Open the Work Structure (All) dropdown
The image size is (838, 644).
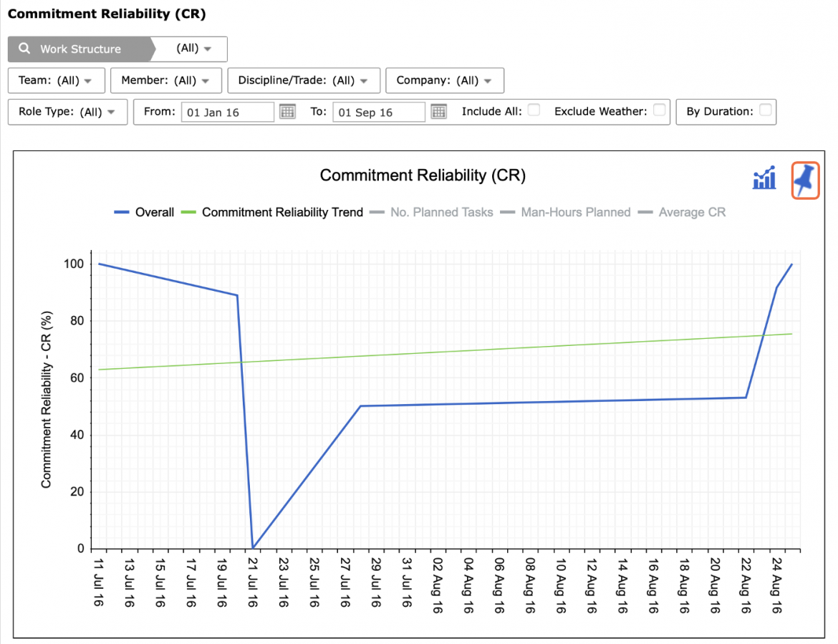pyautogui.click(x=193, y=49)
